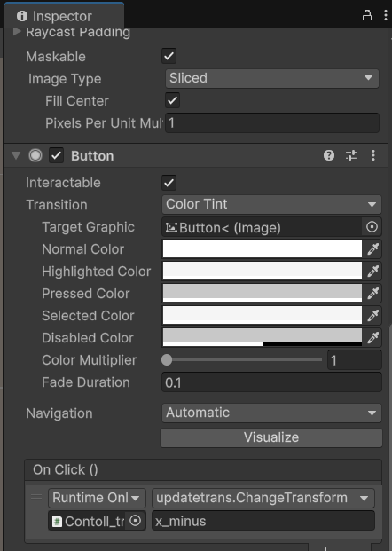Pick Target Graphic object selector
The width and height of the screenshot is (392, 551).
click(372, 227)
